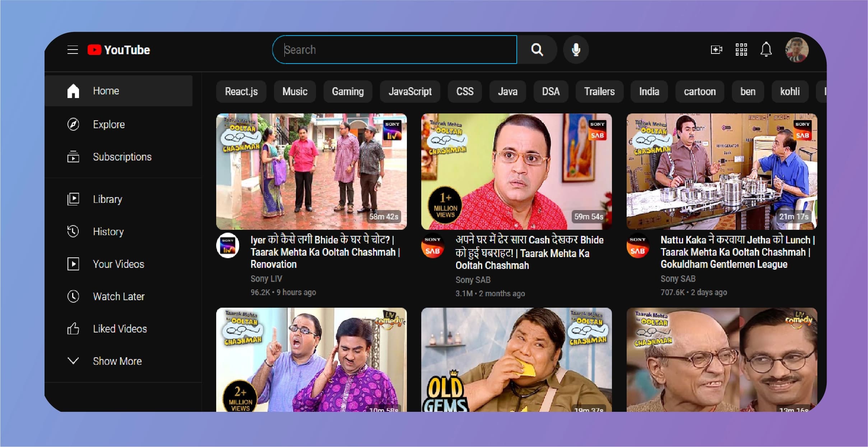The image size is (868, 447).
Task: Open the notifications bell
Action: coord(766,50)
